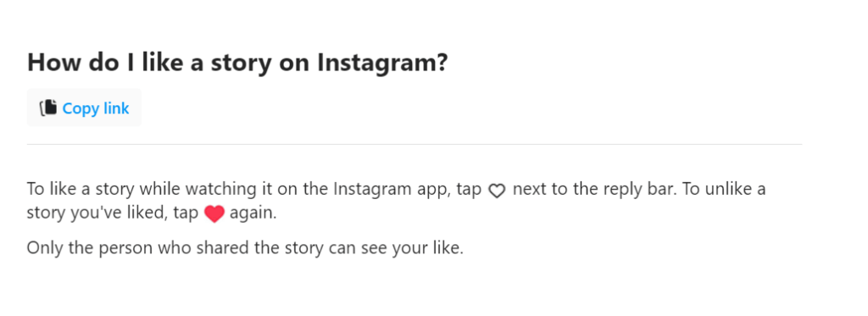
Task: Click the outline heart icon in the paragraph
Action: [x=497, y=191]
